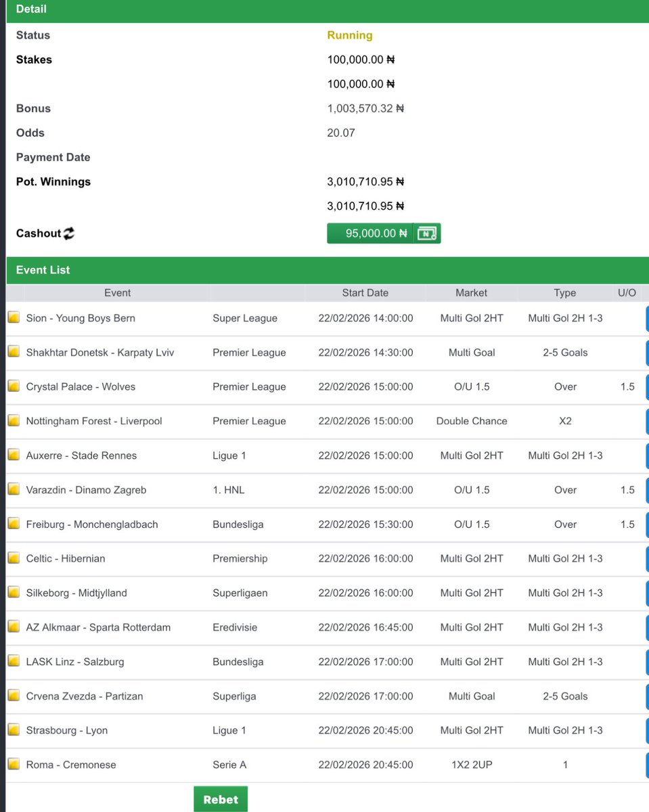The image size is (649, 812).
Task: Click the bonus amount 1,003,570.32
Action: [x=365, y=108]
